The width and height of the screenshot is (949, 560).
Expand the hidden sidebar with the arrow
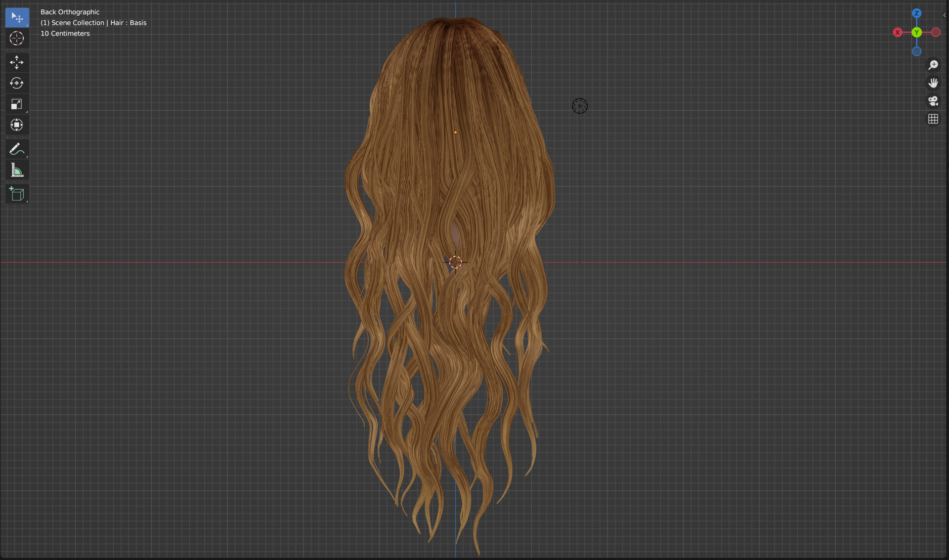945,15
